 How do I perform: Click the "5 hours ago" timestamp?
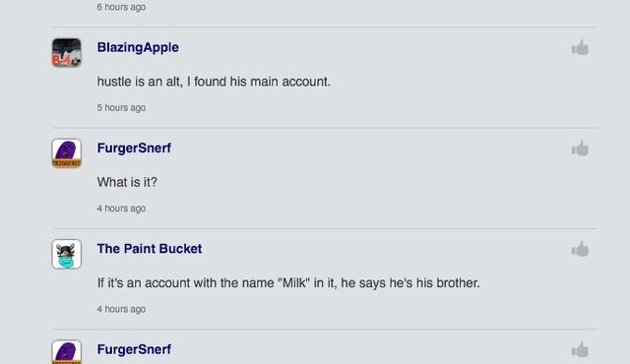(x=121, y=107)
